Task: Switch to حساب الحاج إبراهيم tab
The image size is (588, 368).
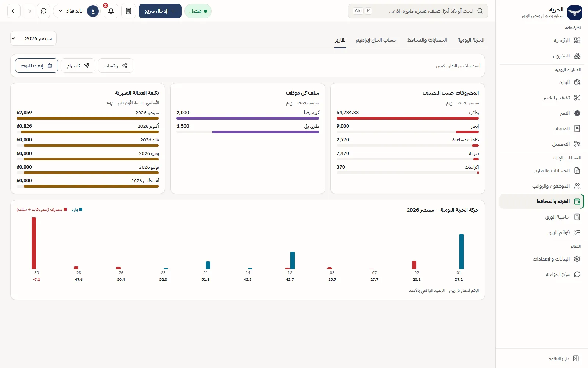Action: click(x=376, y=40)
